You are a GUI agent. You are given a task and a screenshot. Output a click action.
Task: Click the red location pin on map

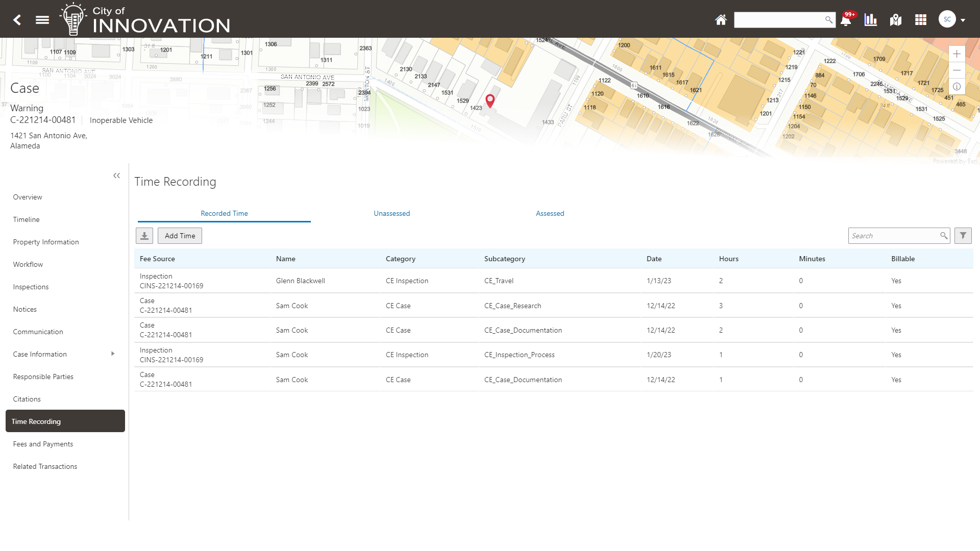click(490, 100)
